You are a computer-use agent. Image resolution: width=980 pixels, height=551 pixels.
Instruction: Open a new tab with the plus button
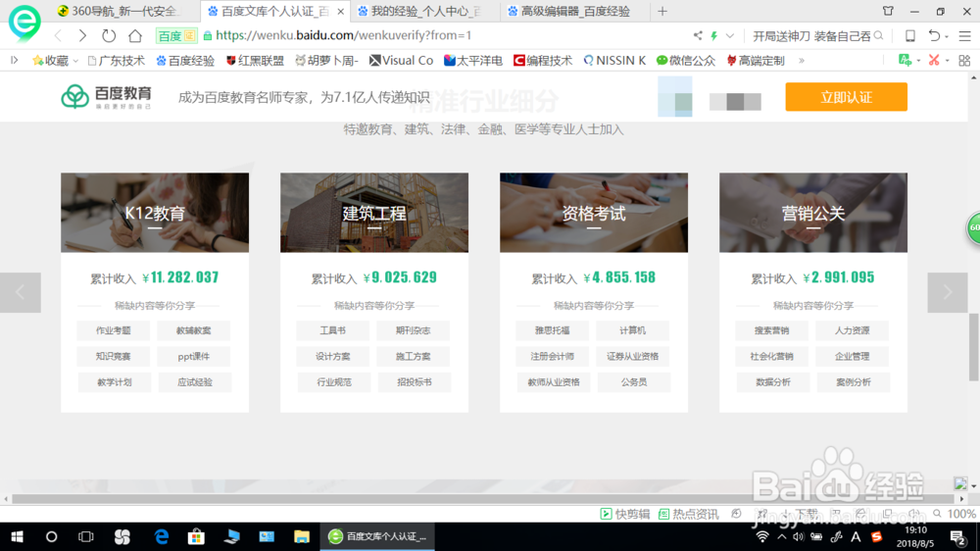[x=662, y=11]
